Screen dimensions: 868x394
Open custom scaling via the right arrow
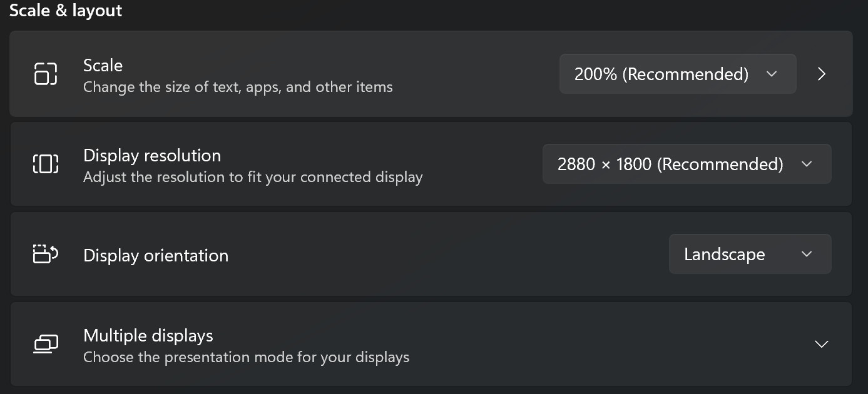tap(822, 74)
